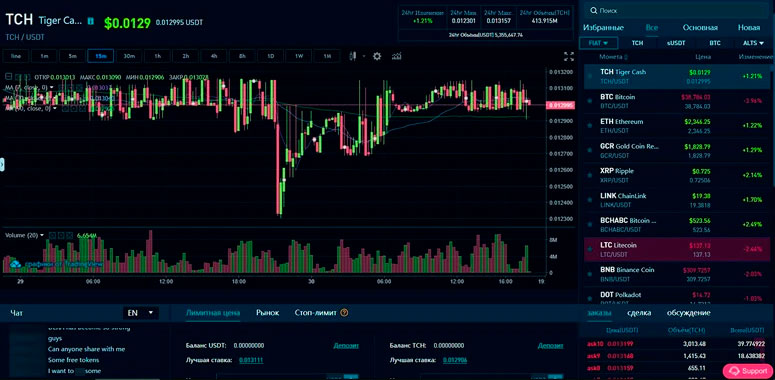Screen dimensions: 775x380
Task: Open the candlestick chart style selector
Action: 352,56
